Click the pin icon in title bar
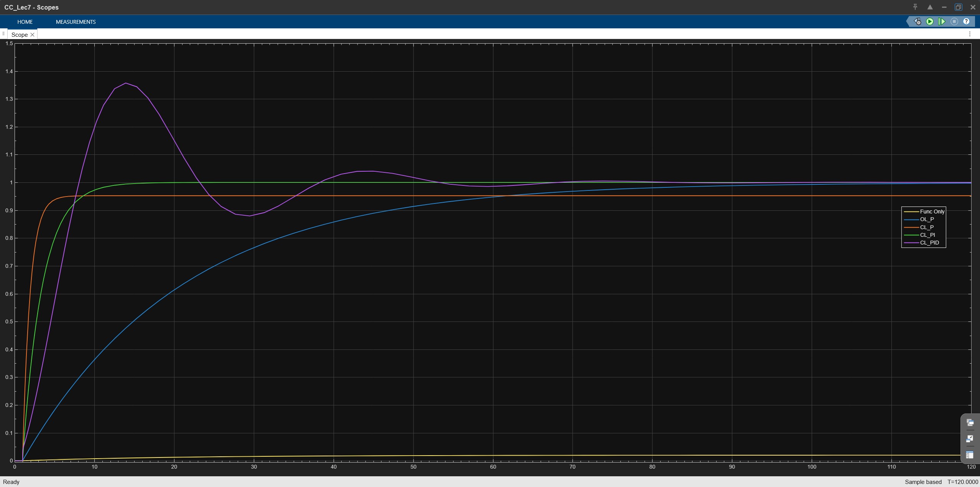The image size is (980, 487). [x=915, y=7]
